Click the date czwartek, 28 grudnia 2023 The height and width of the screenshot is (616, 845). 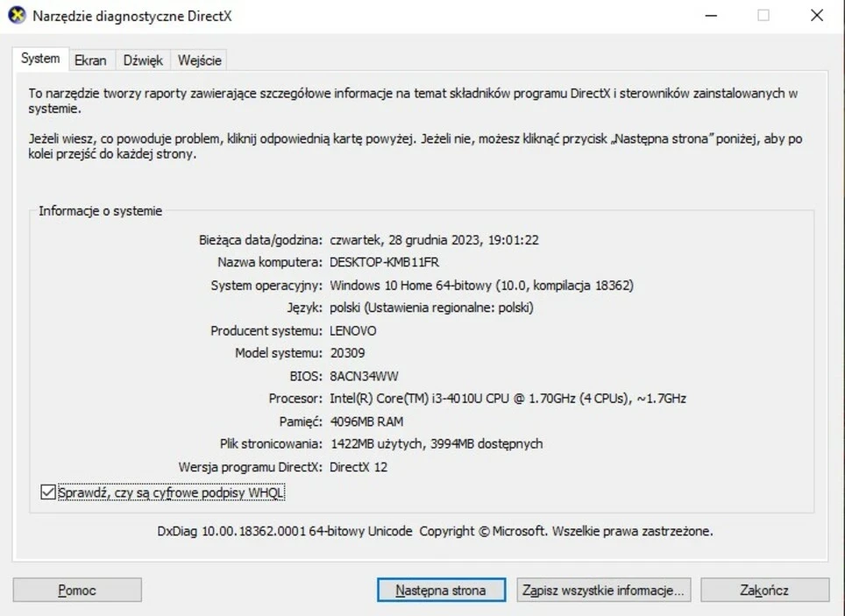[434, 240]
